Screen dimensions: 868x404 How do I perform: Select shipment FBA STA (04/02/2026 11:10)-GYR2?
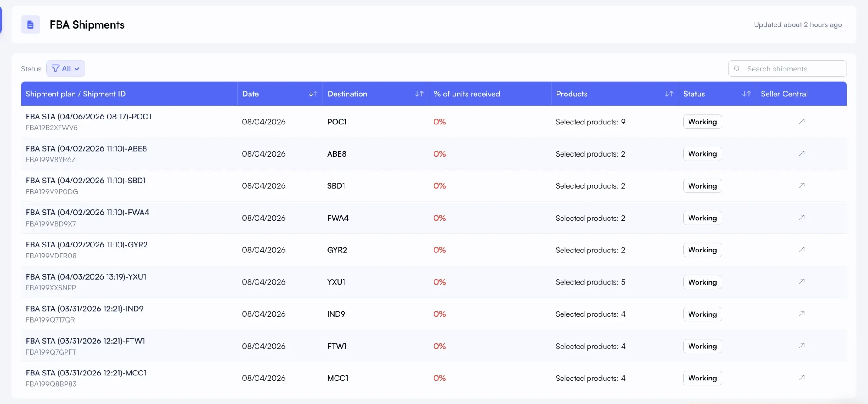click(x=87, y=245)
